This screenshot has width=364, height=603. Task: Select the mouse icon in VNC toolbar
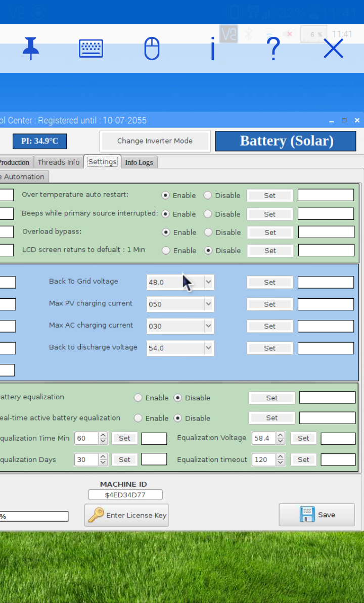152,49
